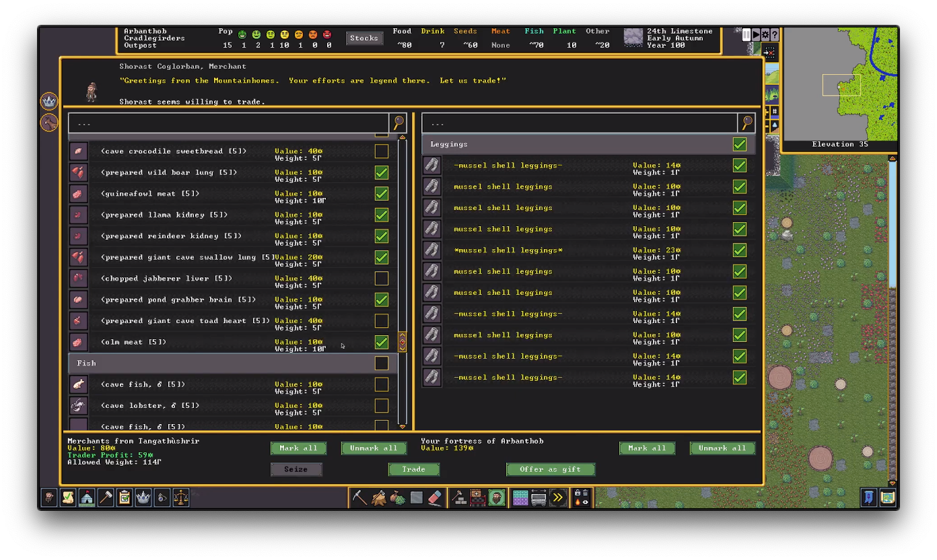Open the justice scales icon
Screen dimensions: 937x560
pos(181,497)
